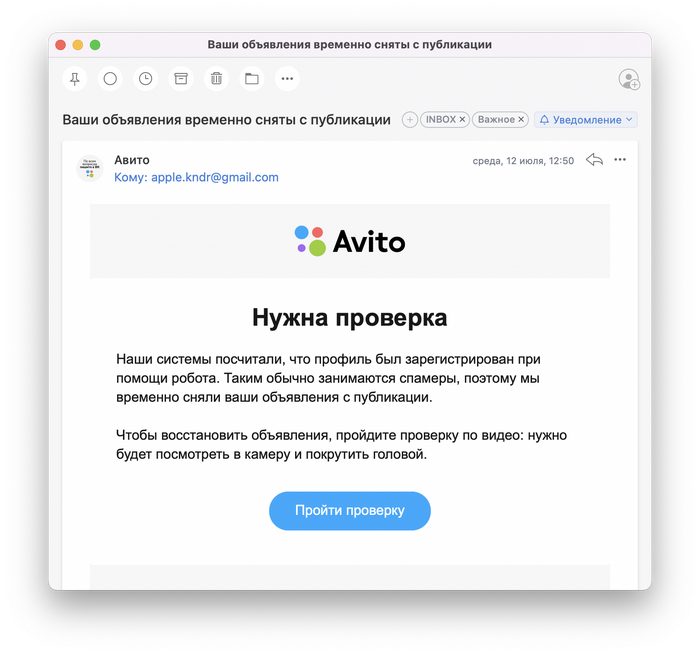Click the Пройти проверку button
Image resolution: width=700 pixels, height=654 pixels.
(x=350, y=511)
